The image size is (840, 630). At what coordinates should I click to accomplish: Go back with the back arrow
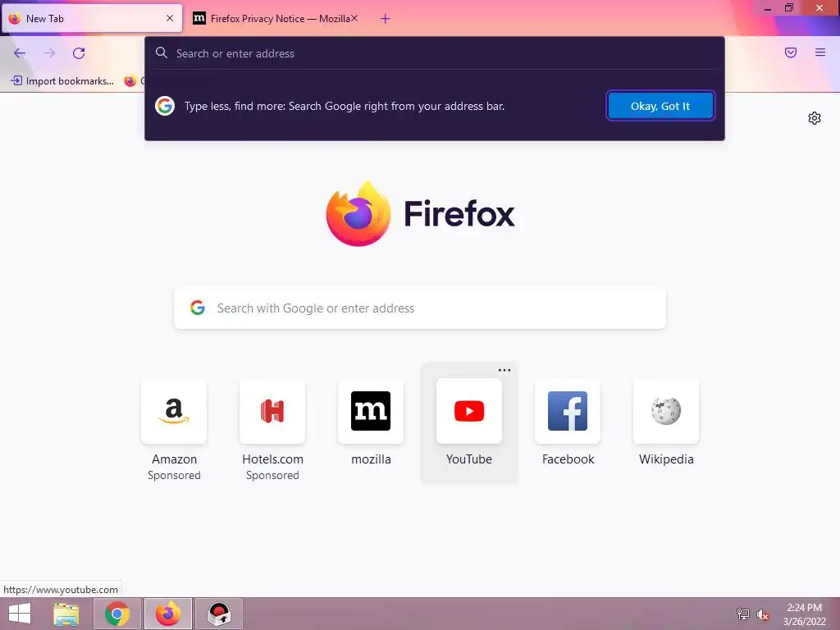tap(20, 53)
